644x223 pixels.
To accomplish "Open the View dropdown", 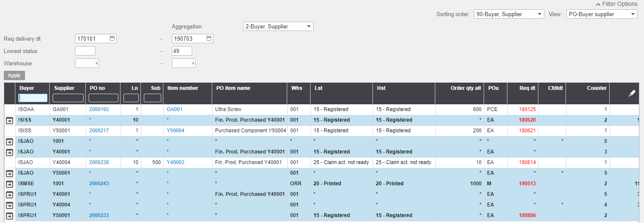I will pyautogui.click(x=602, y=14).
